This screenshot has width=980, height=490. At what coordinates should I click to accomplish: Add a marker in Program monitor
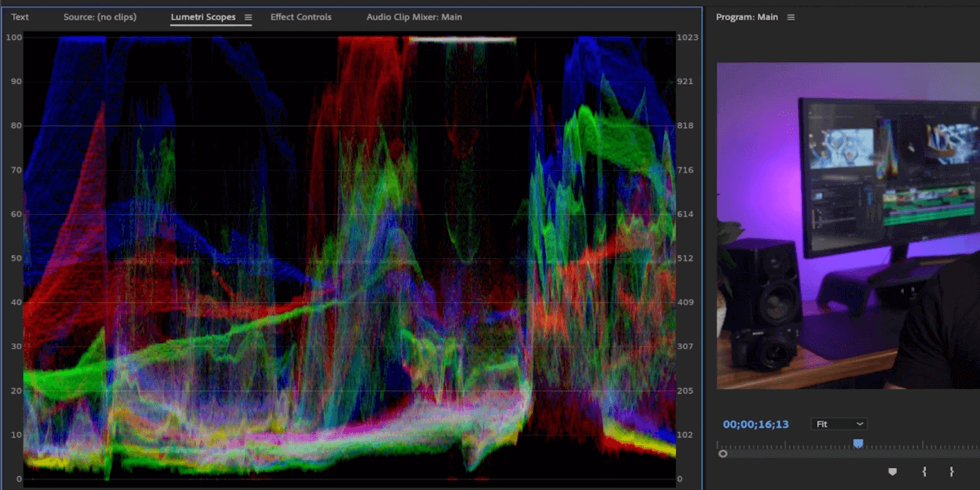tap(892, 471)
